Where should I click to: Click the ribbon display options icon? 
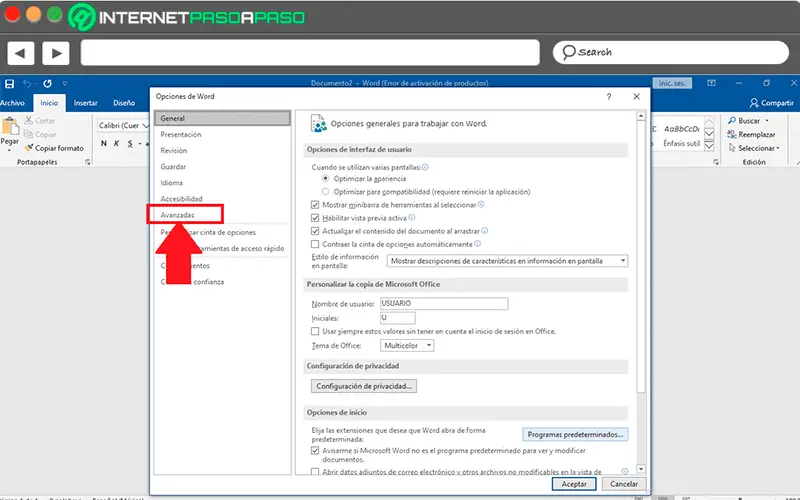click(x=712, y=83)
